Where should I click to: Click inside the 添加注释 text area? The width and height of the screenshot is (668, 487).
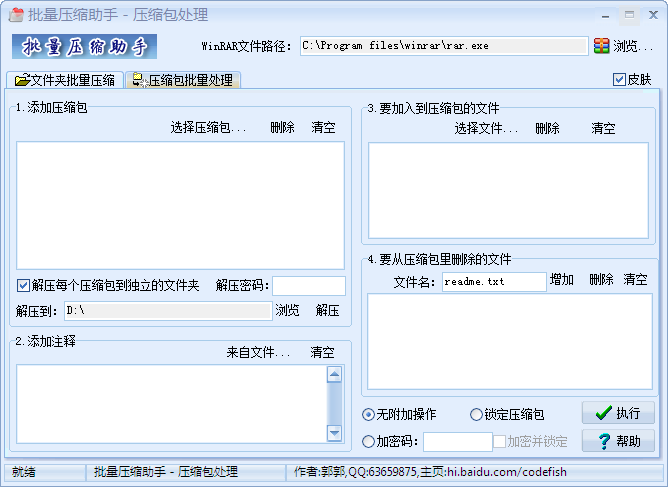click(171, 404)
